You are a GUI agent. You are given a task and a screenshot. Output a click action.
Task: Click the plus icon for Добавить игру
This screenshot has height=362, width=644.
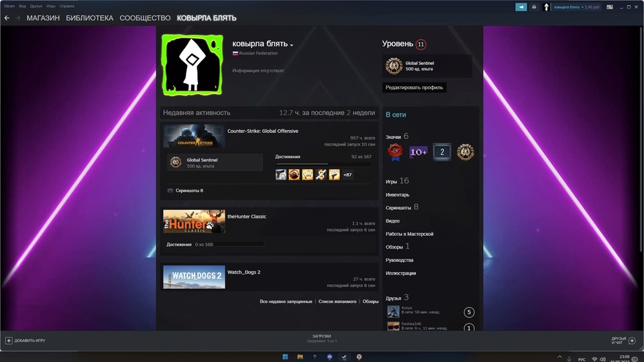(x=9, y=341)
